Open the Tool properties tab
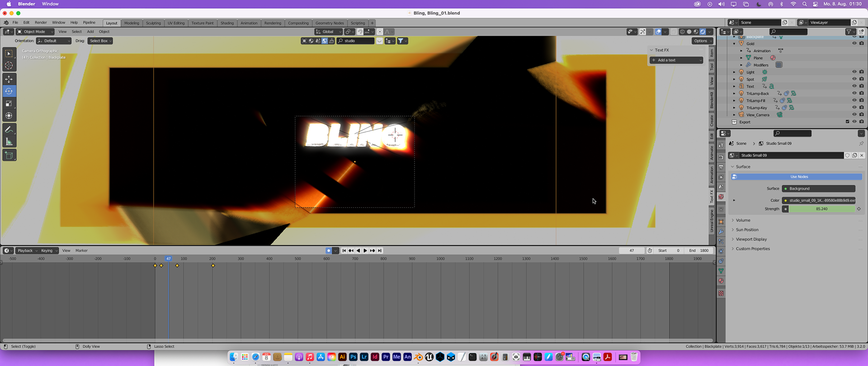 (x=721, y=145)
